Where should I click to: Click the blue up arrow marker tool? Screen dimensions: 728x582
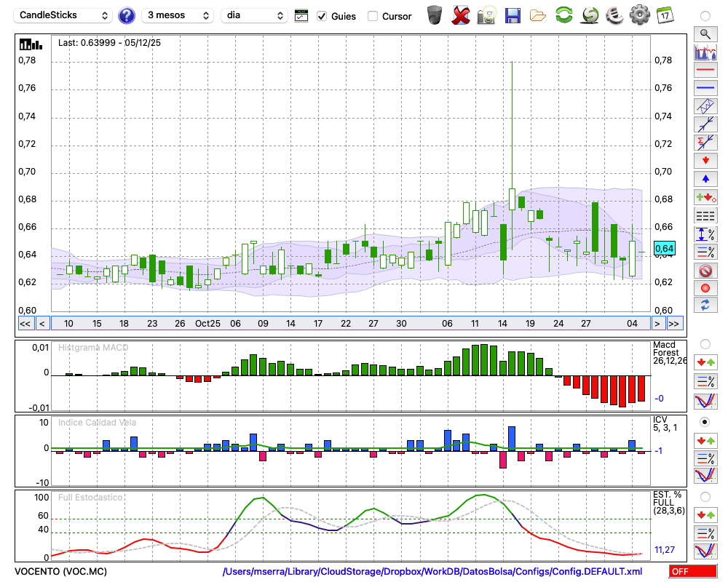click(705, 178)
